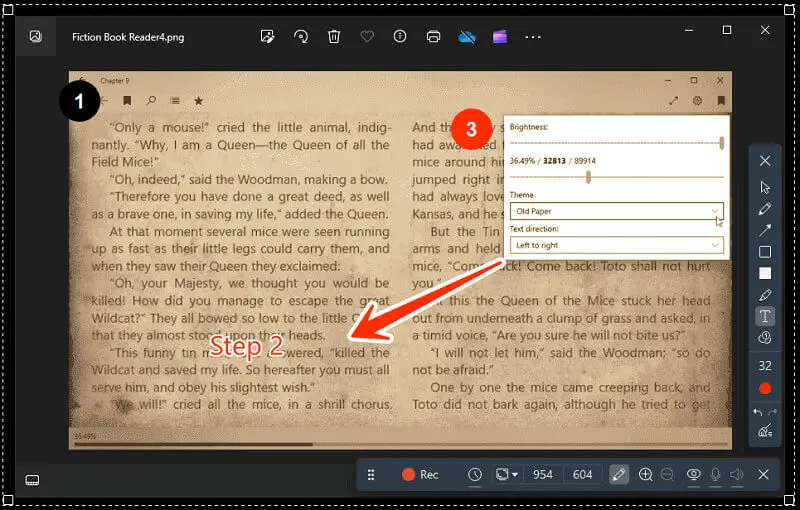
Task: Print the image using the printer icon
Action: point(433,37)
